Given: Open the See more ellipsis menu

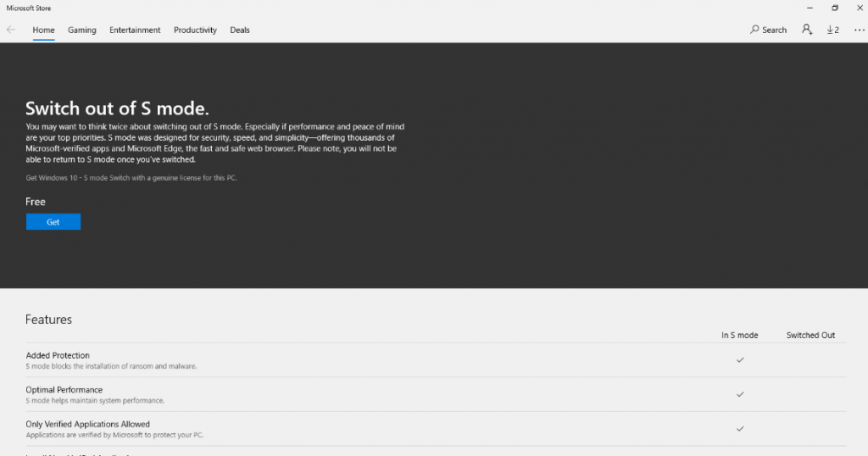Looking at the screenshot, I should (x=860, y=30).
